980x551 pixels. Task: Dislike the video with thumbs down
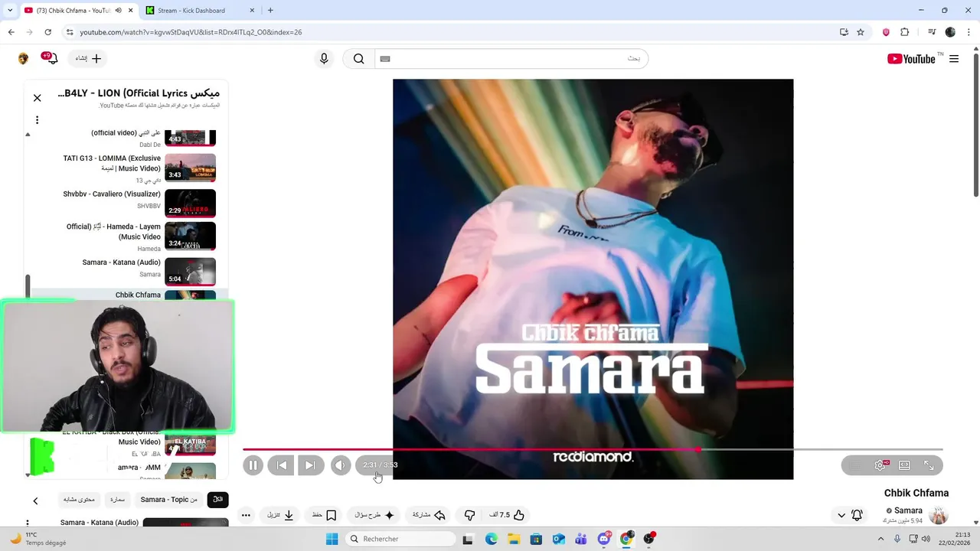(x=470, y=515)
